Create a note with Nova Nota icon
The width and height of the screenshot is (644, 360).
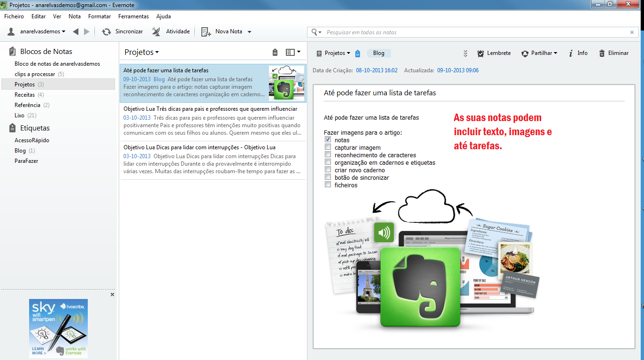pyautogui.click(x=206, y=31)
